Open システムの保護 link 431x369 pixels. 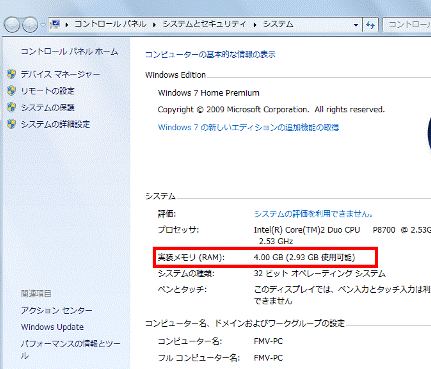(48, 107)
